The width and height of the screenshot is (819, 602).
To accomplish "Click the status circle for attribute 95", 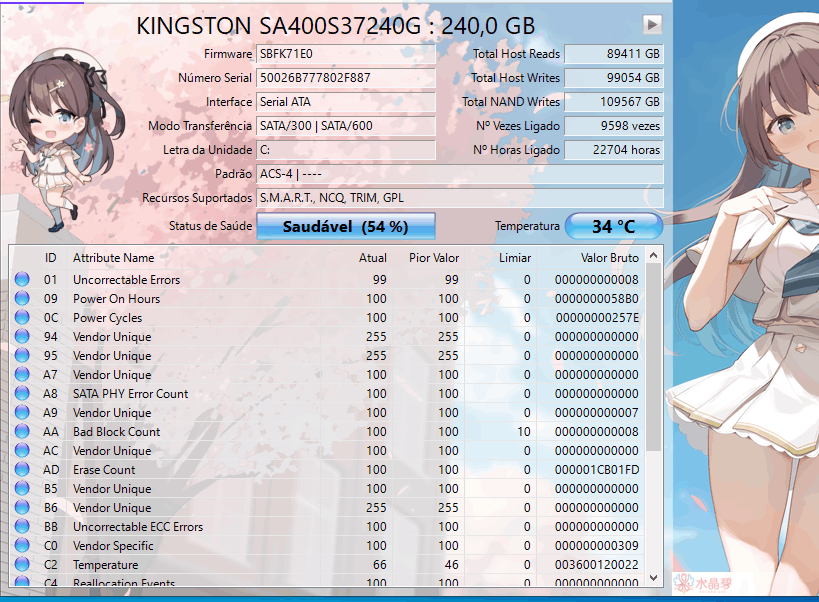I will [22, 355].
